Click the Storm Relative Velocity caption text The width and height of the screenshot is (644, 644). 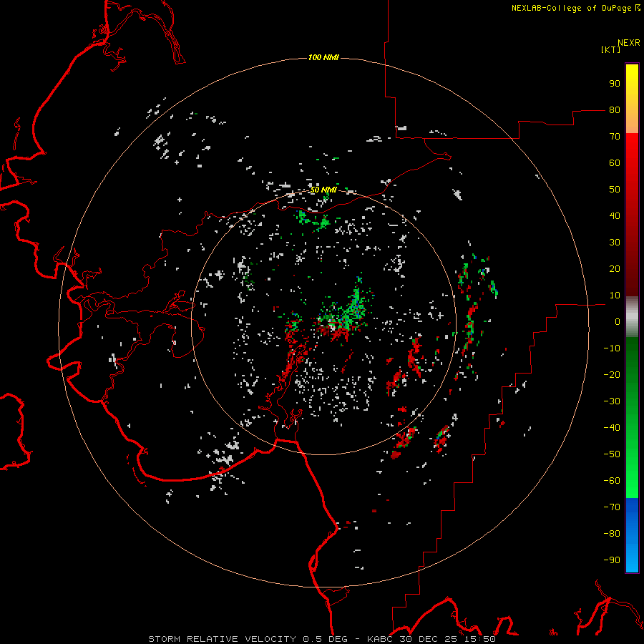click(x=321, y=639)
